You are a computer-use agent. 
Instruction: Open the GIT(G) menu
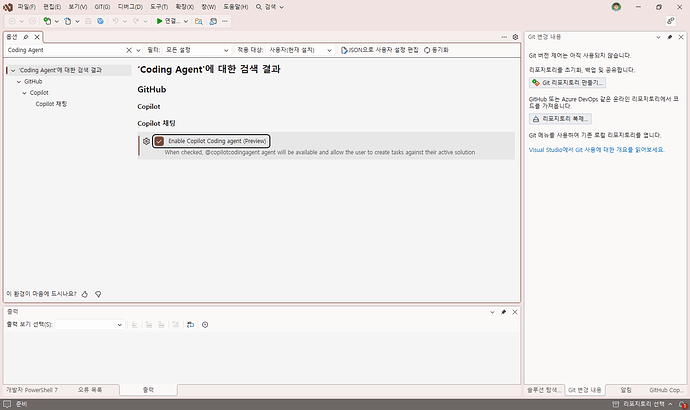[102, 7]
